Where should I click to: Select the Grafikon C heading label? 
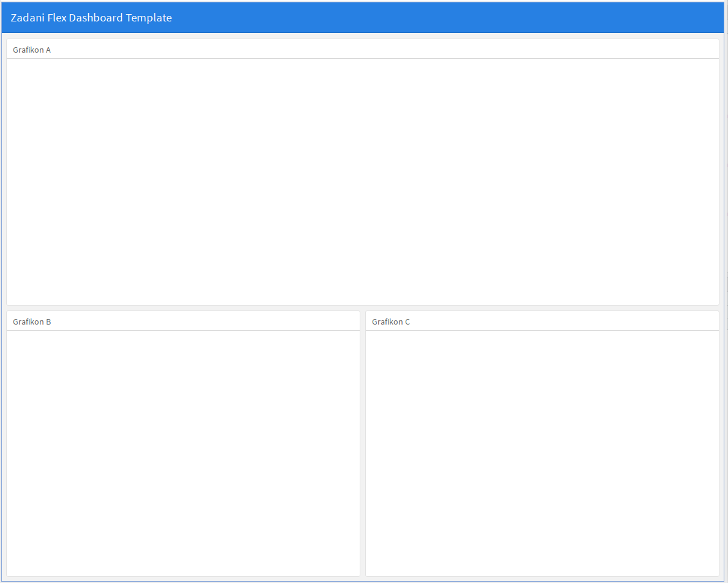click(x=391, y=322)
